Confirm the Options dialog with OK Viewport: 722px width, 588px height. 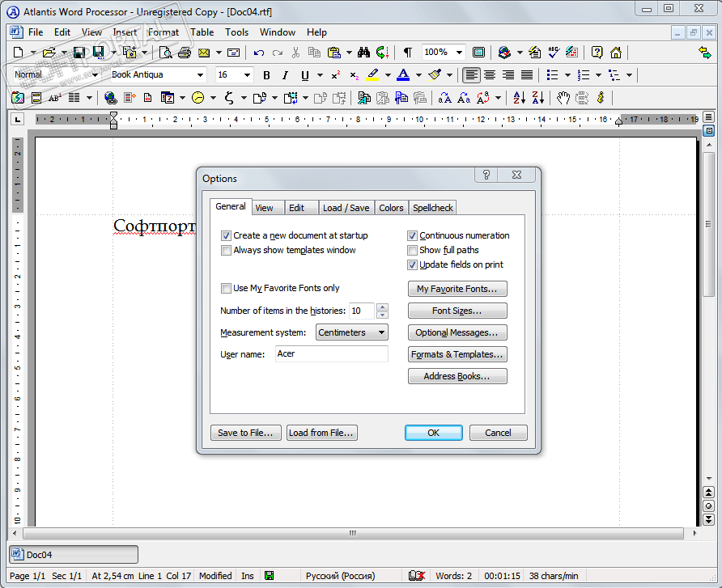(x=434, y=433)
